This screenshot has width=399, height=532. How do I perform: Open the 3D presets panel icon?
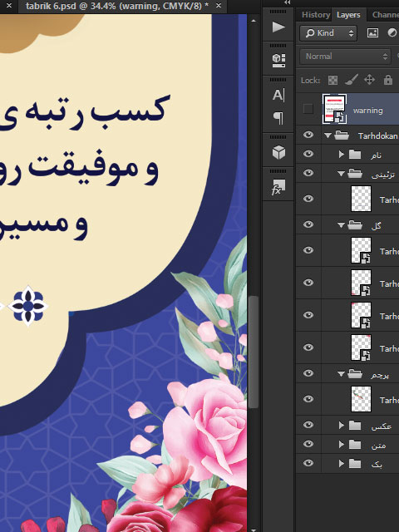278,61
